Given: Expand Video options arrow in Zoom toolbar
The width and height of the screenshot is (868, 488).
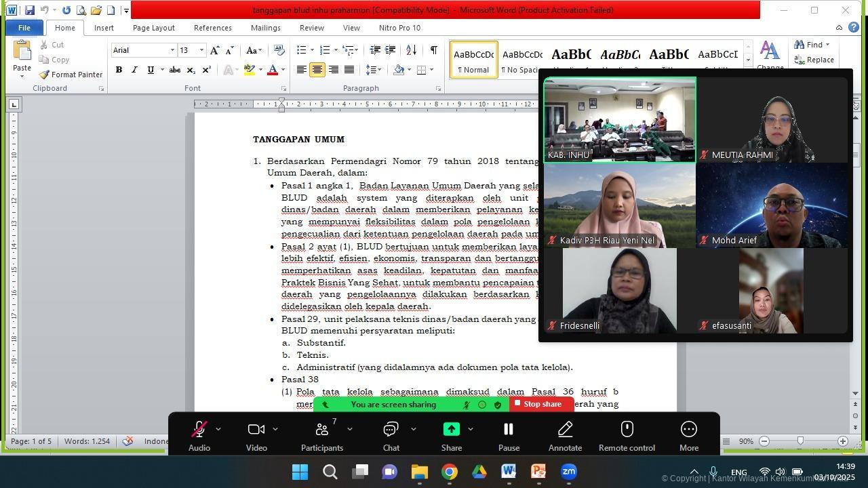Looking at the screenshot, I should [x=275, y=429].
